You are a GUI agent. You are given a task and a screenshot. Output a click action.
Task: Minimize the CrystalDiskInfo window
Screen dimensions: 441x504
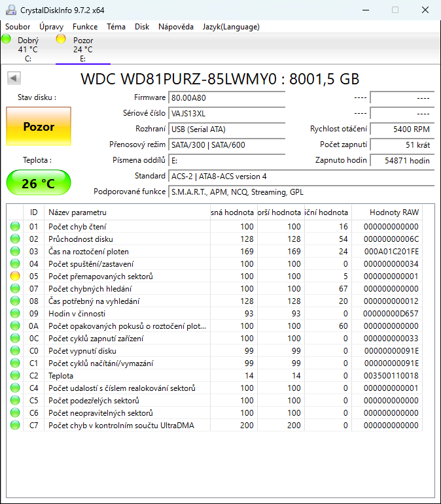366,10
